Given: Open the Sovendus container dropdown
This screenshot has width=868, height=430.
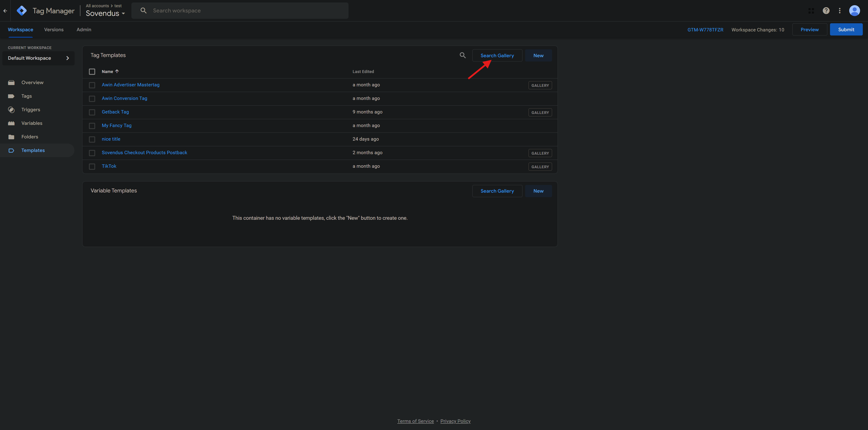Looking at the screenshot, I should click(x=105, y=14).
